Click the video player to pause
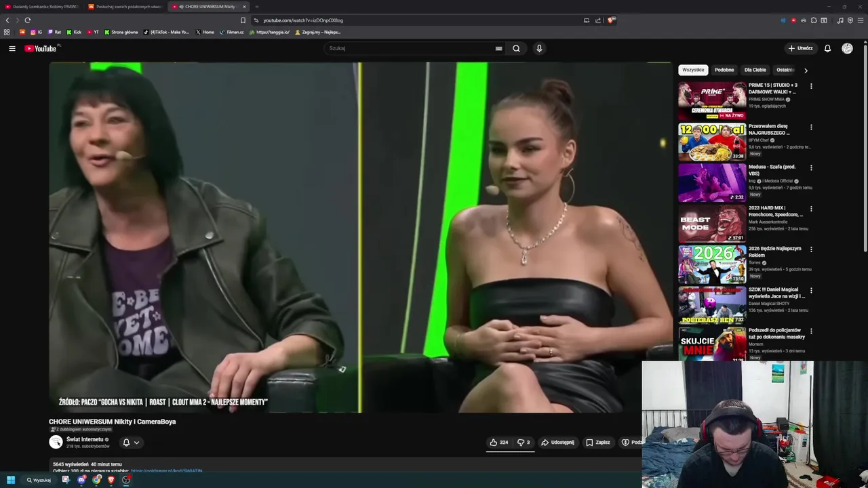 coord(359,237)
